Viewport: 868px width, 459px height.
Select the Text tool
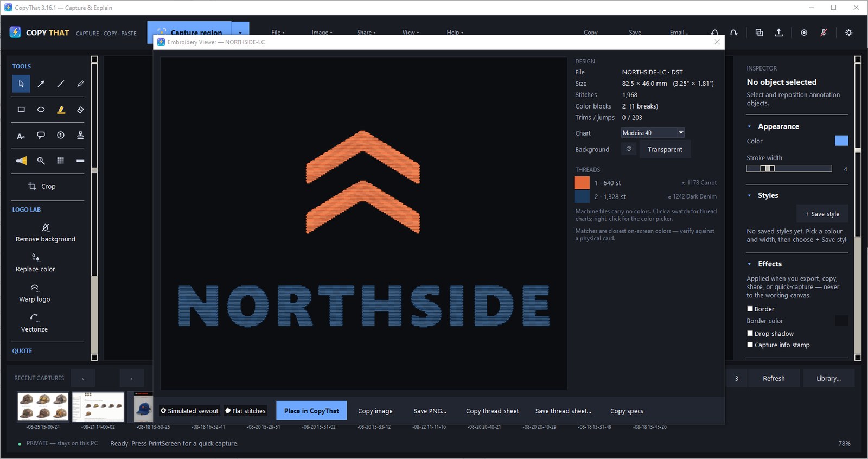21,136
